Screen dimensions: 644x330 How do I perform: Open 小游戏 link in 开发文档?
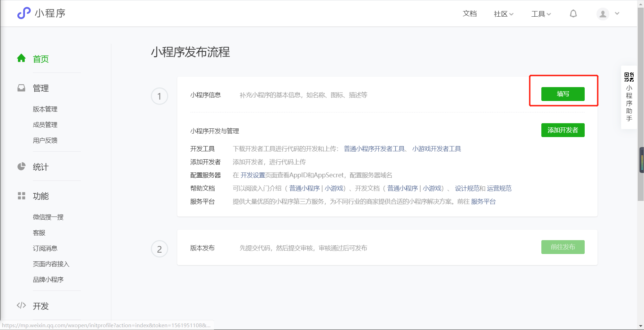432,188
